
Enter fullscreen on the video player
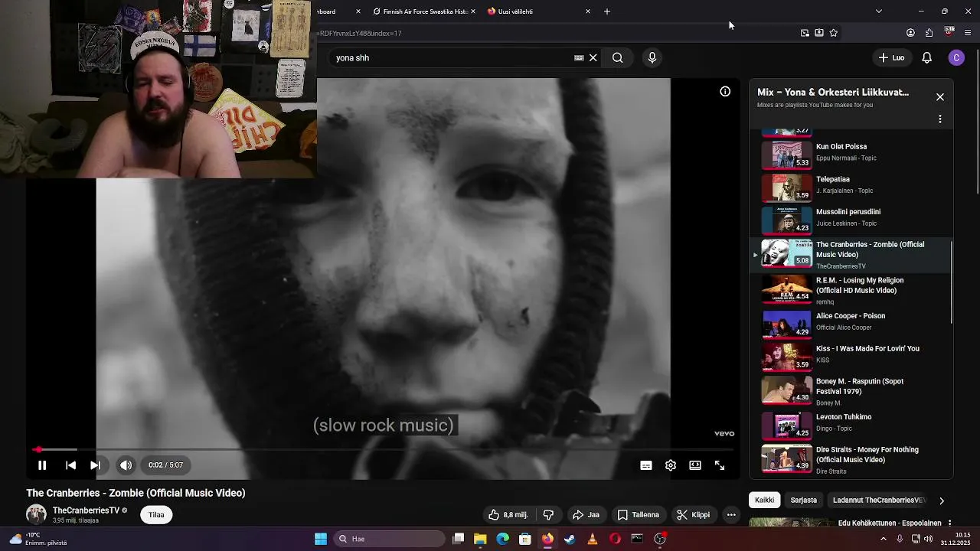coord(720,465)
